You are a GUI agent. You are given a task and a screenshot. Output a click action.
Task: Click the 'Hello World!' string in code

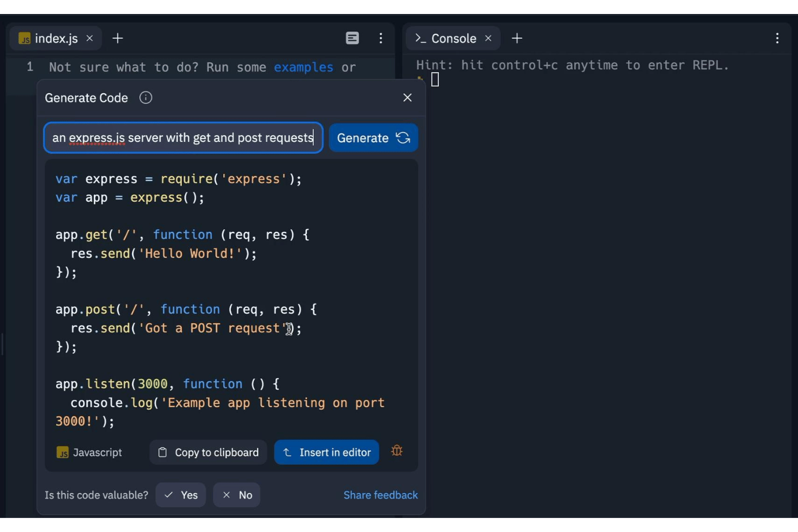(x=190, y=253)
